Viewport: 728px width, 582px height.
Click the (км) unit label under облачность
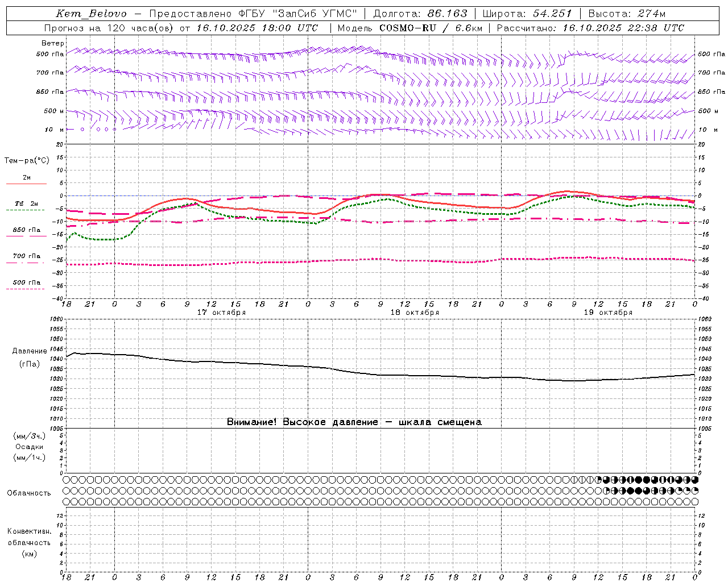coord(30,554)
